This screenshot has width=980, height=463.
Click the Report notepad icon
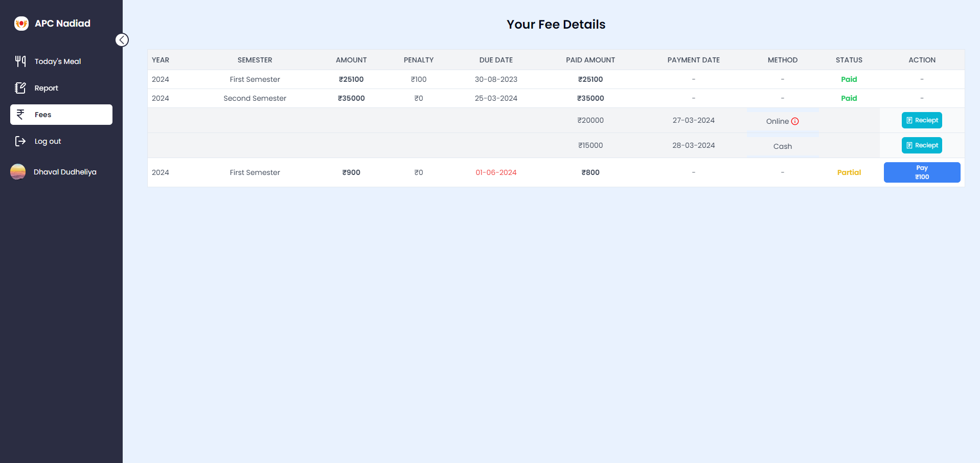pos(20,88)
